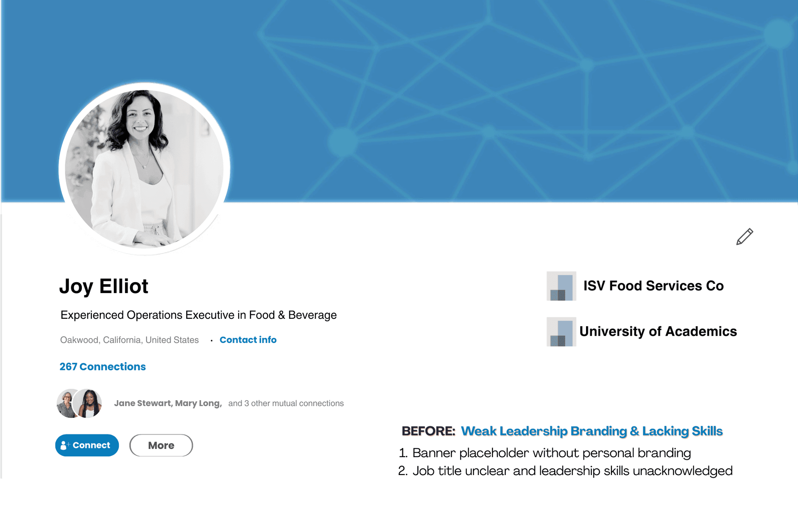Screen dimensions: 798x532
Task: Open the University of Academics logo icon
Action: 561,332
